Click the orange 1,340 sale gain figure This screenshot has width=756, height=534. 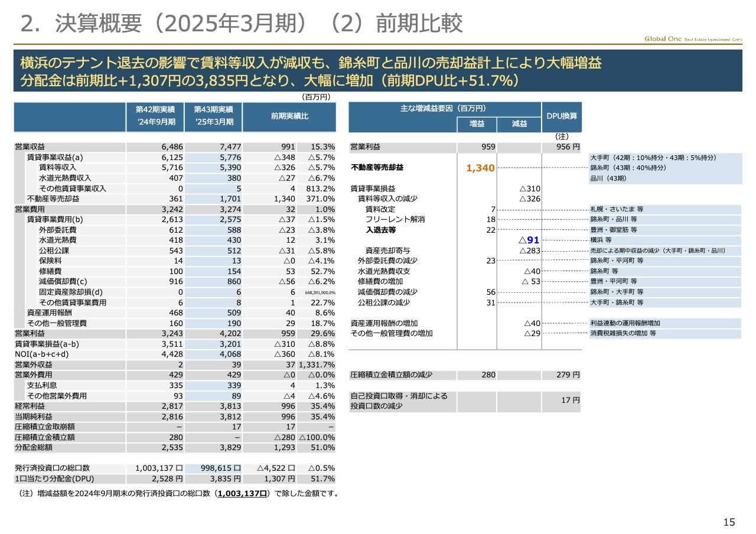pyautogui.click(x=480, y=168)
